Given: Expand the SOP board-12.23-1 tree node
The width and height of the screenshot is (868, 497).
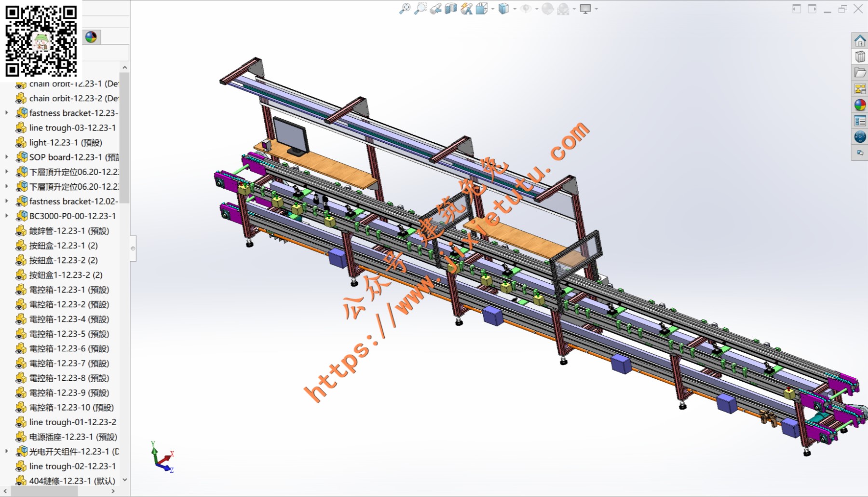Looking at the screenshot, I should 6,157.
